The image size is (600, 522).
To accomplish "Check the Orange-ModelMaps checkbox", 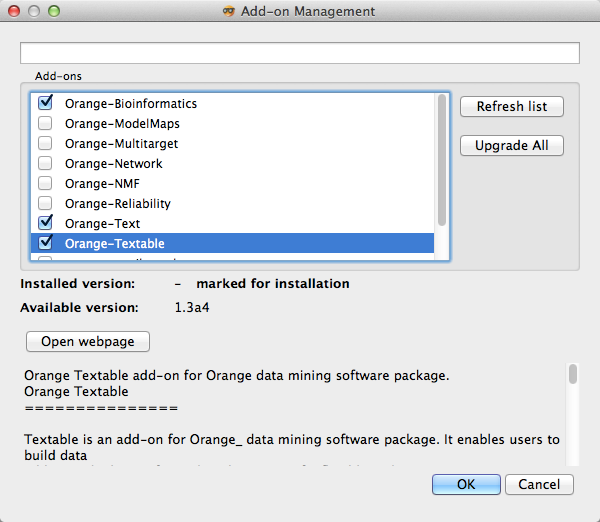I will point(45,123).
